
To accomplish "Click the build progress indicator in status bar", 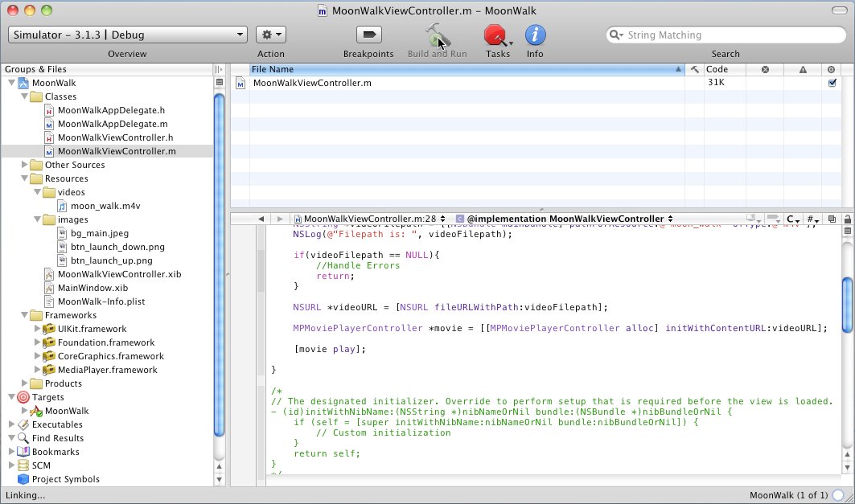I will pyautogui.click(x=838, y=495).
